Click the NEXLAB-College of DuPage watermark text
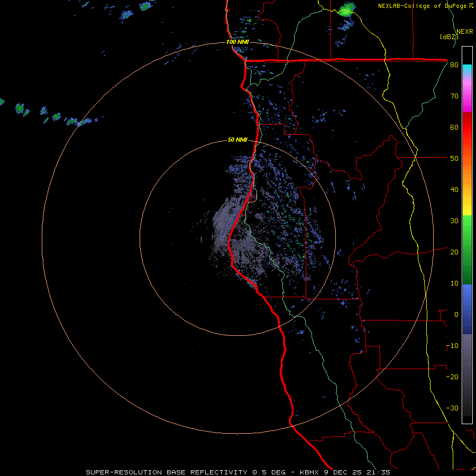476x476 pixels. point(422,6)
